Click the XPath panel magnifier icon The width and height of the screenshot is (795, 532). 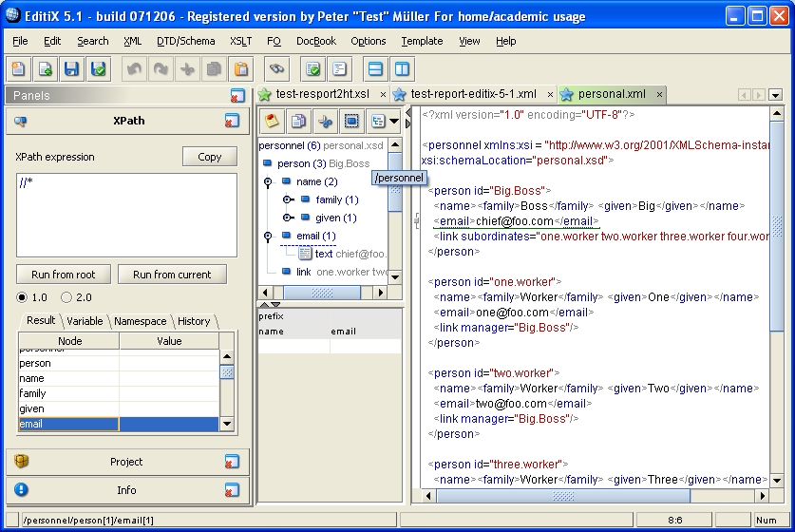(x=20, y=122)
